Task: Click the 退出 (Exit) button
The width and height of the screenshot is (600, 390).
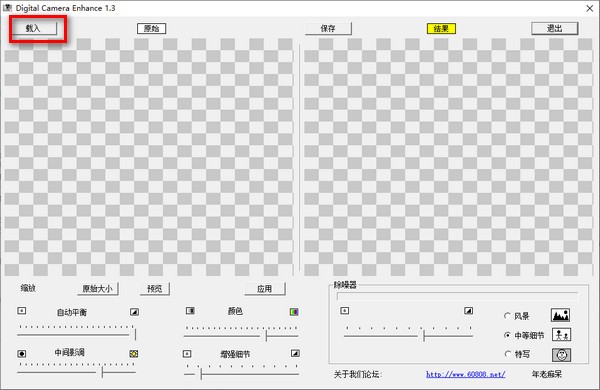Action: 554,28
